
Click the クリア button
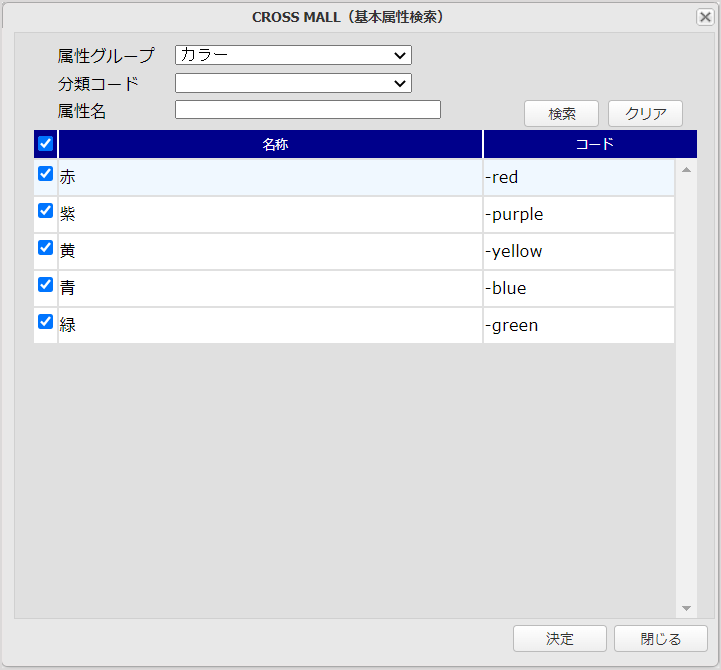pyautogui.click(x=646, y=114)
